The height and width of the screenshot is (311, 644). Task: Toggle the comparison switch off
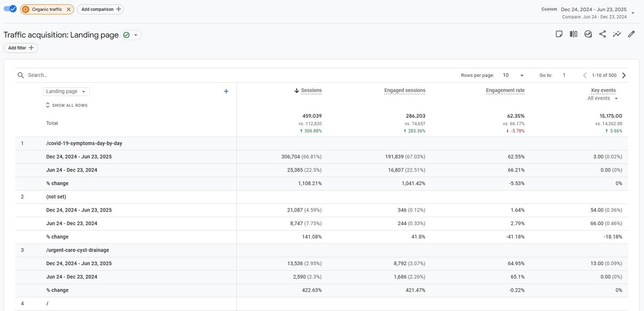coord(10,9)
